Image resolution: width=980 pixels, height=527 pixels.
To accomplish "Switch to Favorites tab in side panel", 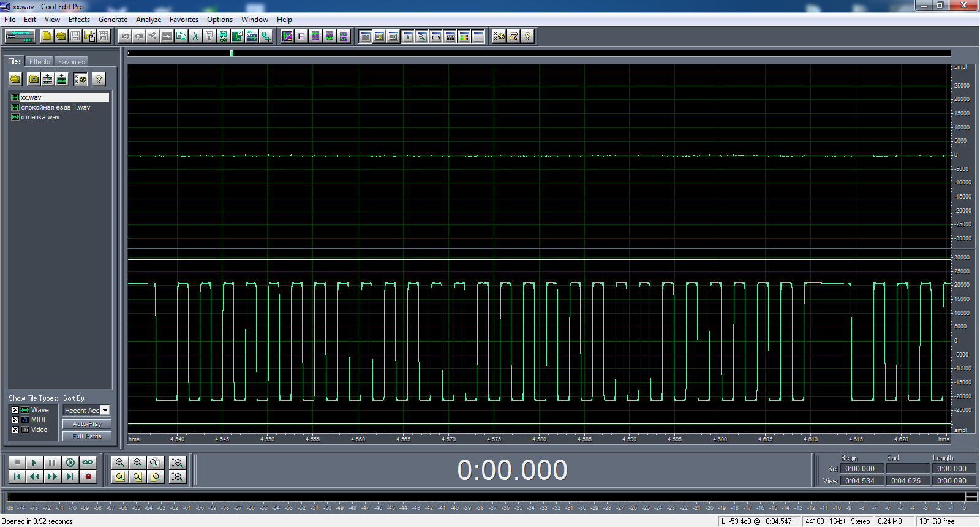I will (72, 62).
